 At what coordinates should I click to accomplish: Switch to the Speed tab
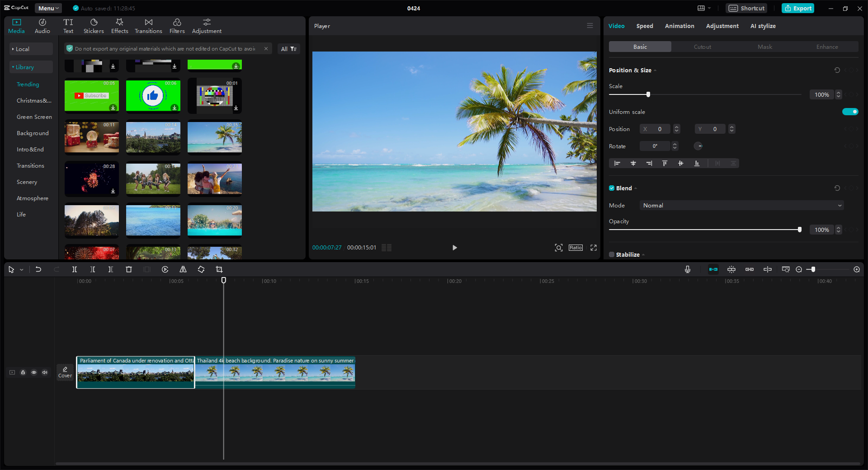(x=644, y=26)
